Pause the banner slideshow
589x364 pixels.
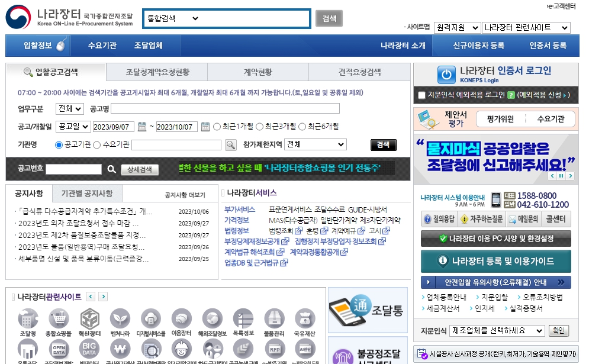[561, 176]
